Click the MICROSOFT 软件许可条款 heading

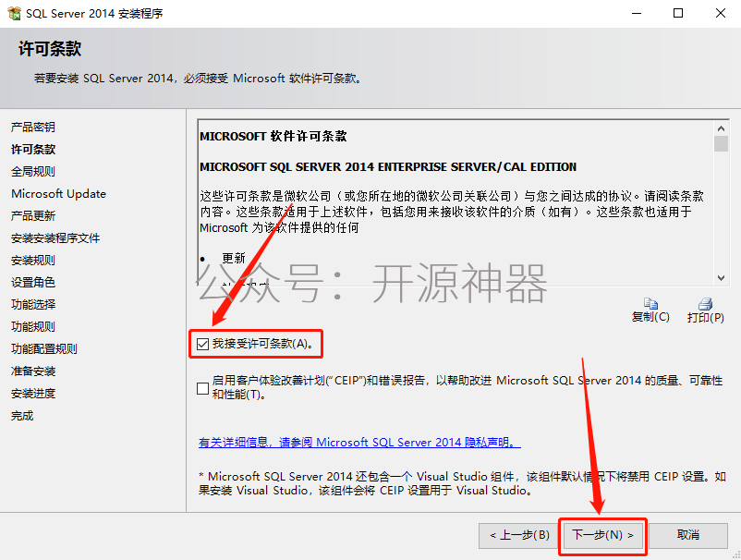pos(273,137)
